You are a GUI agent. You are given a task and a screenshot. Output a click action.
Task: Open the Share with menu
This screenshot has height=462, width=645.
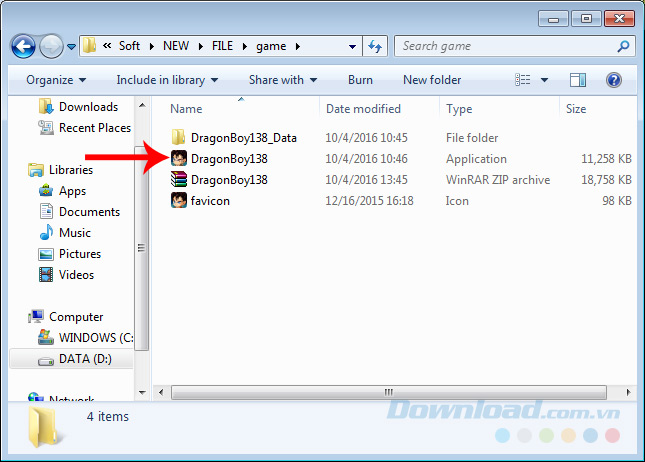(283, 80)
